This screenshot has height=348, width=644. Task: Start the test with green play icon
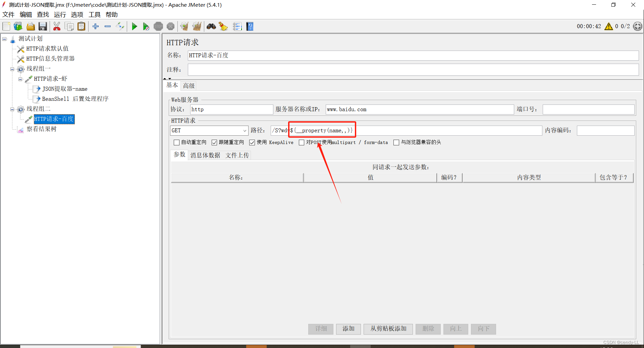tap(135, 26)
